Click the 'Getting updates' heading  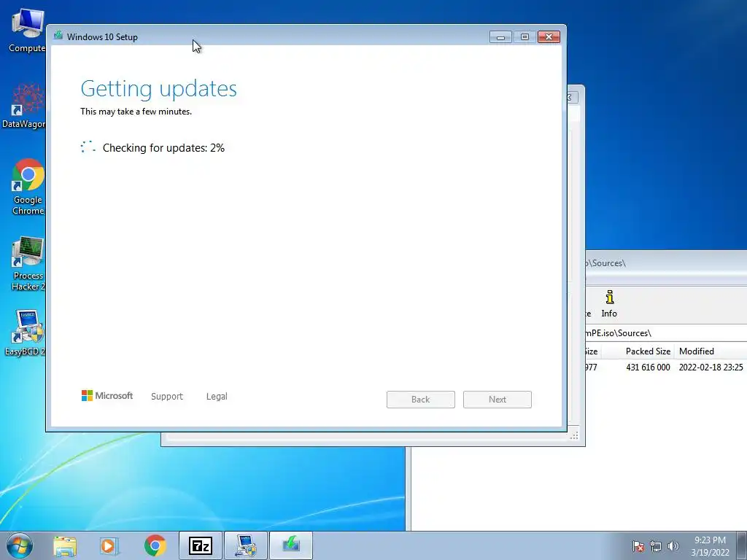click(x=158, y=88)
